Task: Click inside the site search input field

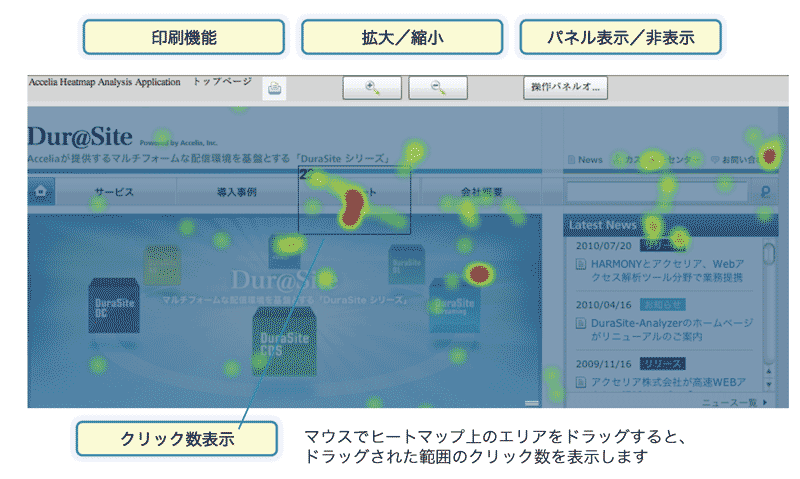Action: coord(657,192)
